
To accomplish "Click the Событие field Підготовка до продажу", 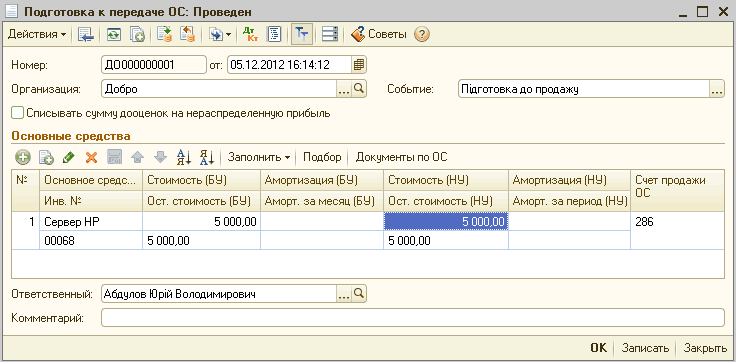I will pos(584,89).
